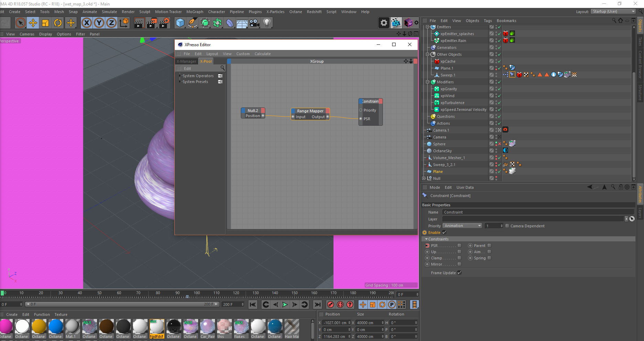
Task: Open the Deformer objects icon
Action: point(230,23)
